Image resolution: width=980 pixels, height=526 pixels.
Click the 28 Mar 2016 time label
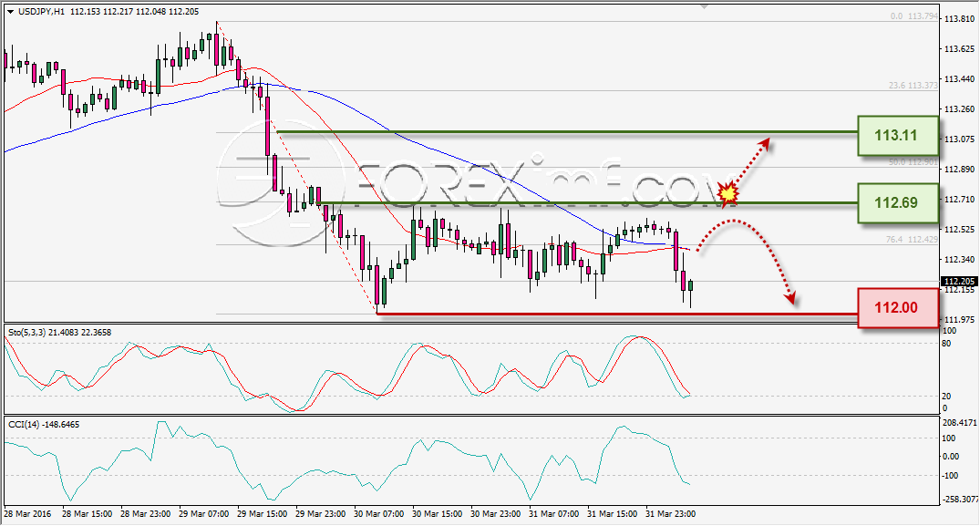pos(27,514)
